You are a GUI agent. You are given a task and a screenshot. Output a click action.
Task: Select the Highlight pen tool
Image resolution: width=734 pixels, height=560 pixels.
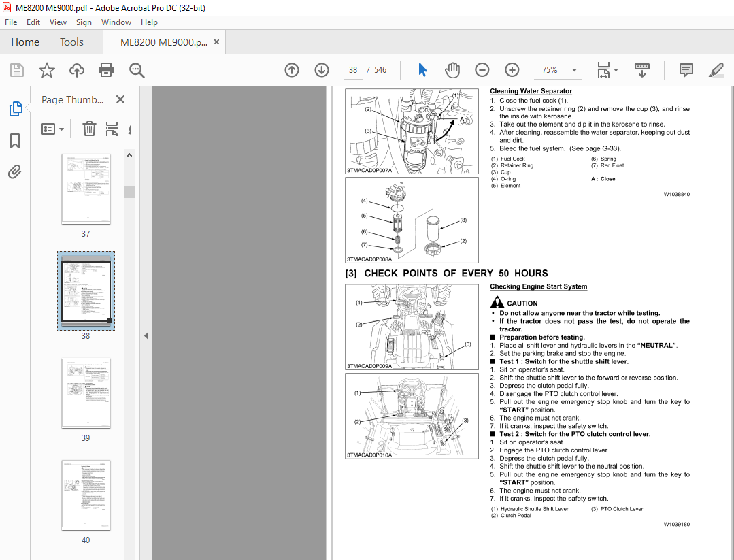coord(716,70)
